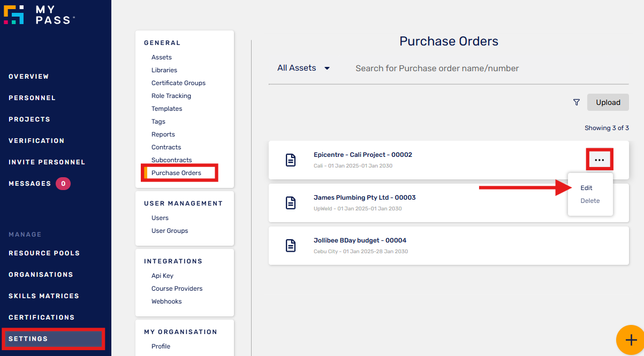
Task: Open Skills Matrices in the sidebar
Action: coord(44,296)
